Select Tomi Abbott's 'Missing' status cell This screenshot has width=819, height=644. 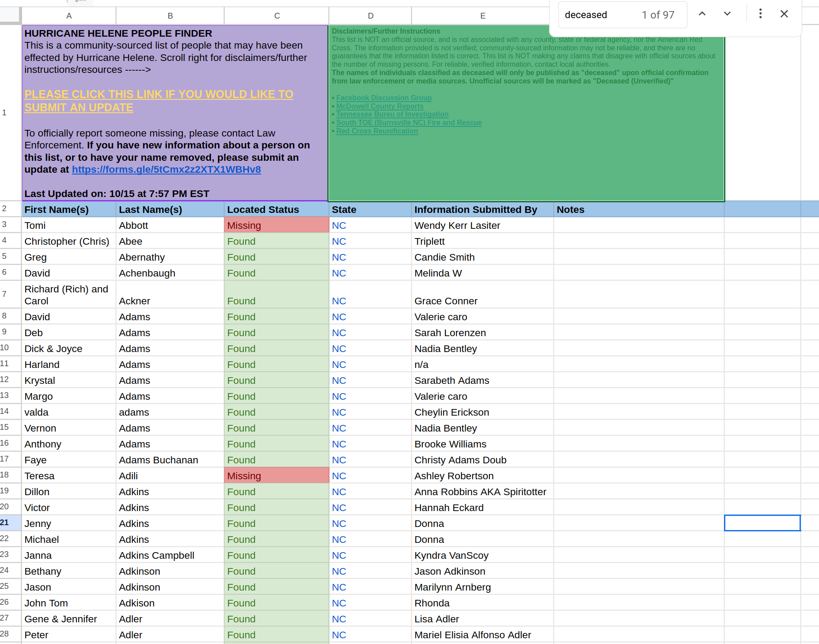click(x=277, y=225)
